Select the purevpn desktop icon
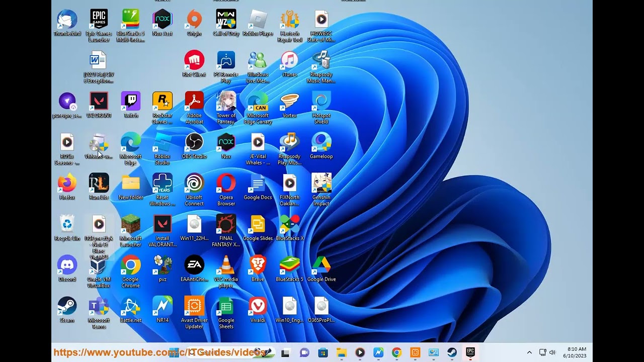The image size is (644, 362). (67, 105)
